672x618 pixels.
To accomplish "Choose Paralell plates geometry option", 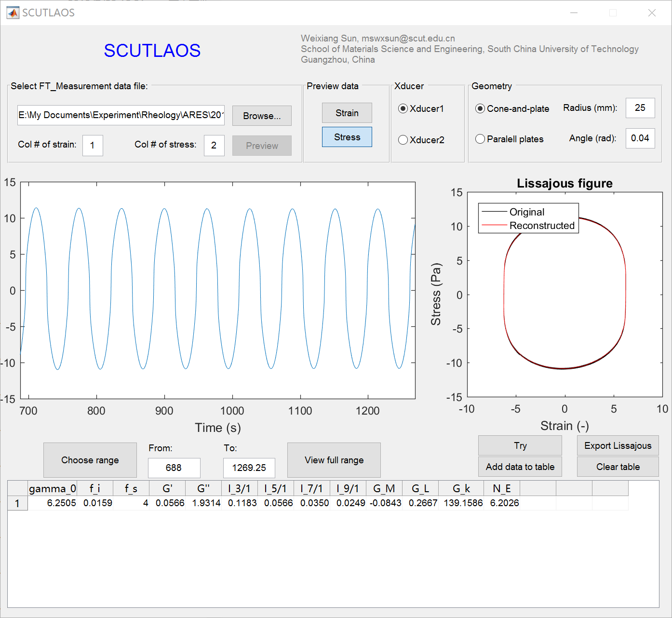I will pos(480,139).
